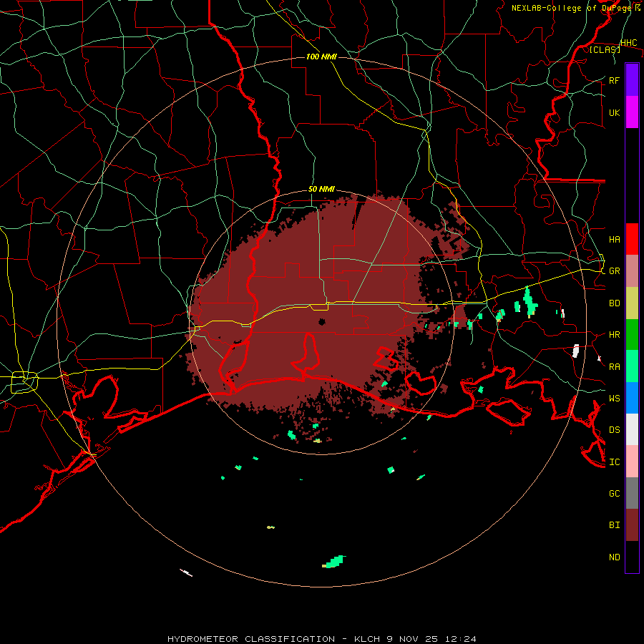
Task: Click the brown BI legend color swatch
Action: (632, 525)
